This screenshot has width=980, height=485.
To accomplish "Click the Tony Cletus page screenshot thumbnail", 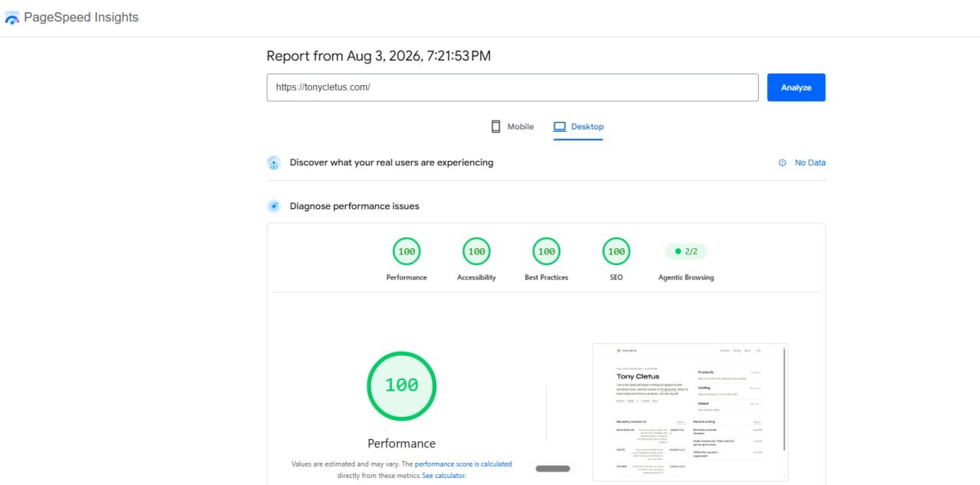I will coord(690,412).
